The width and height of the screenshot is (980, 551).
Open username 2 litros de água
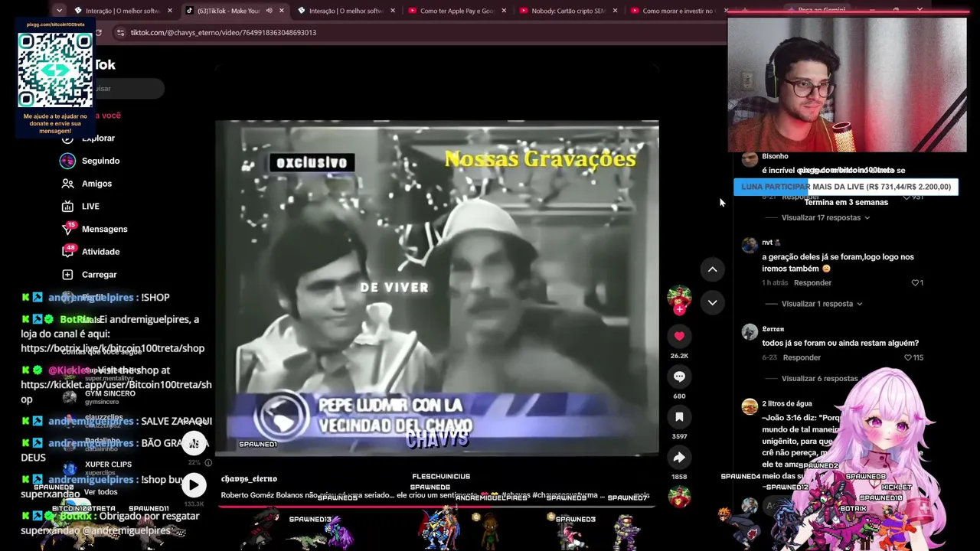point(787,404)
